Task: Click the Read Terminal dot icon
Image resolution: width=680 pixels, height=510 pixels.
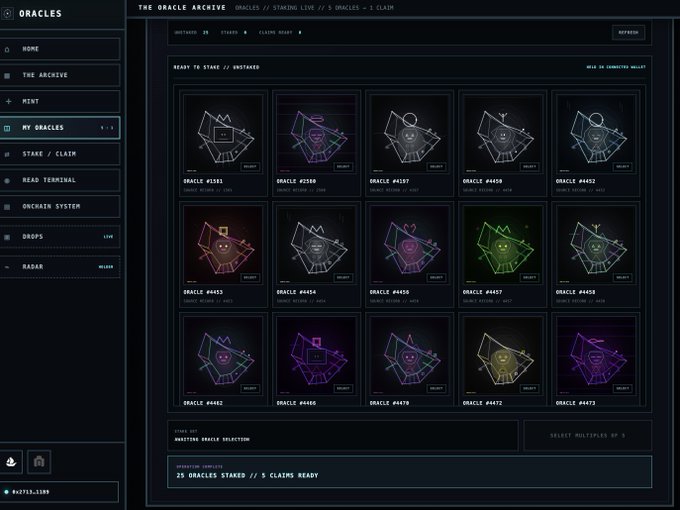Action: (x=7, y=180)
